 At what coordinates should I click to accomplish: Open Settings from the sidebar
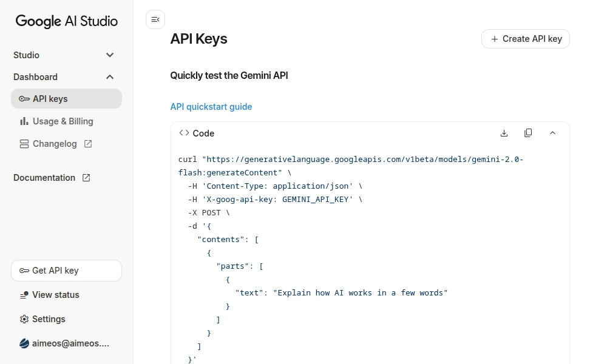tap(49, 319)
